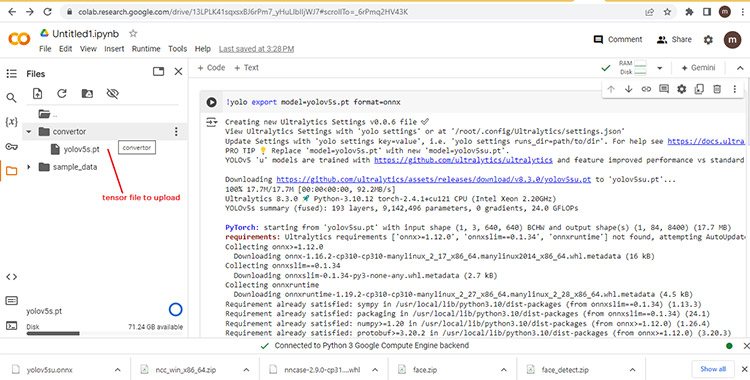Mirror cell in tab icon

(699, 89)
